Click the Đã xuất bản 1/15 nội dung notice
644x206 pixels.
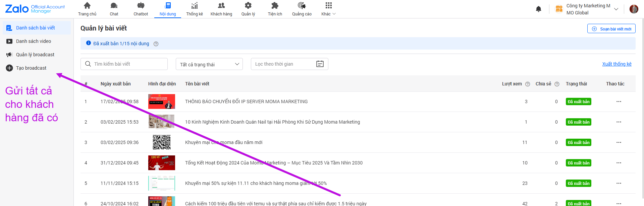coord(121,44)
